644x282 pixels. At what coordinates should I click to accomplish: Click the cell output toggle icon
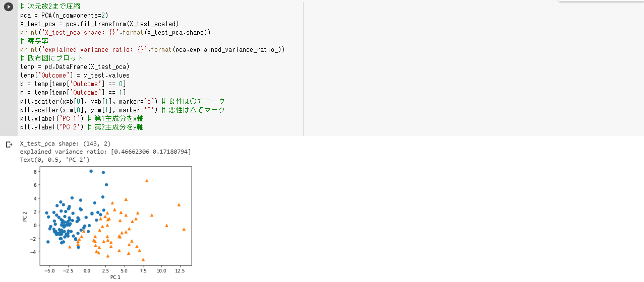pyautogui.click(x=9, y=145)
